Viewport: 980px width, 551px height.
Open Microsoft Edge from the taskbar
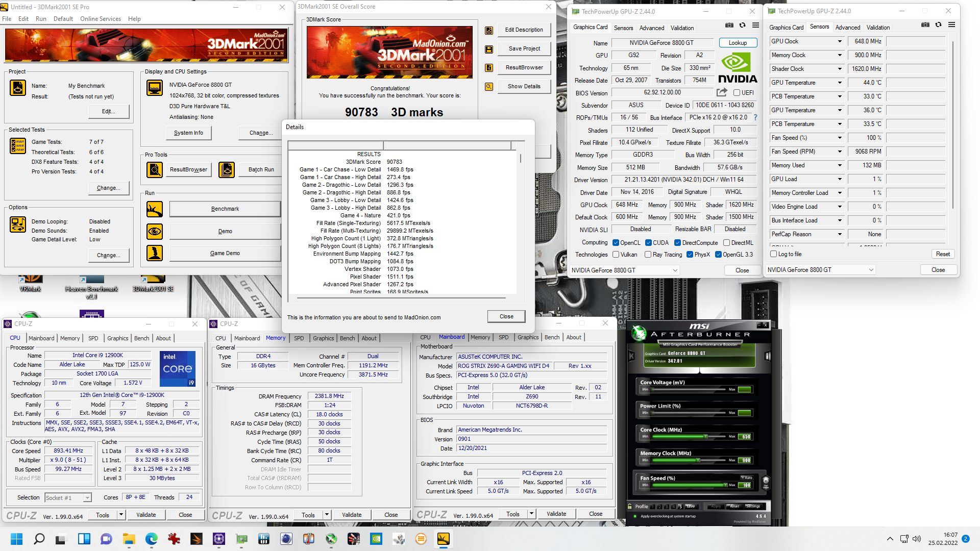click(x=151, y=539)
